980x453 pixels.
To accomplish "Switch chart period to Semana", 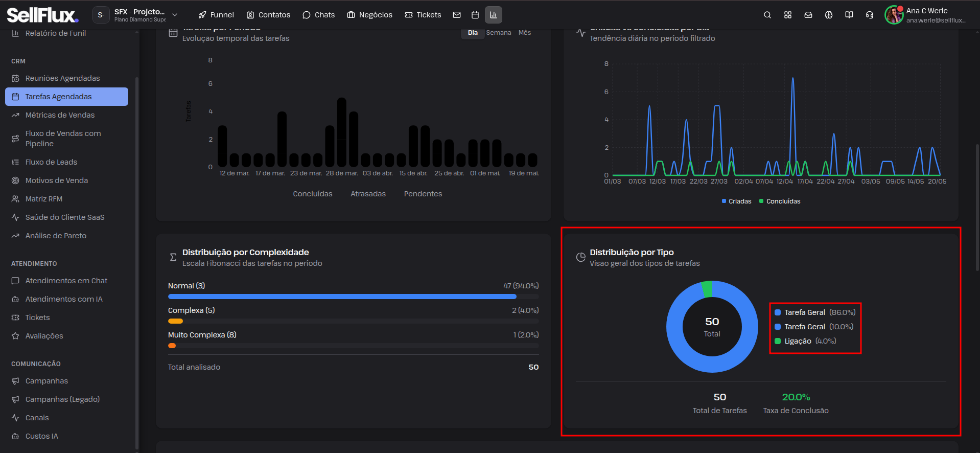I will 499,33.
